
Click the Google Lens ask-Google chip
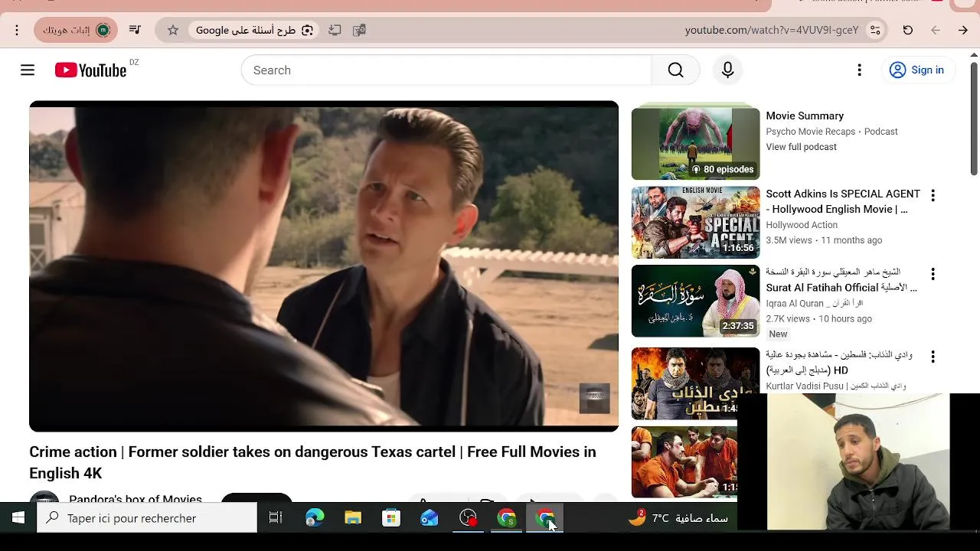click(x=254, y=30)
